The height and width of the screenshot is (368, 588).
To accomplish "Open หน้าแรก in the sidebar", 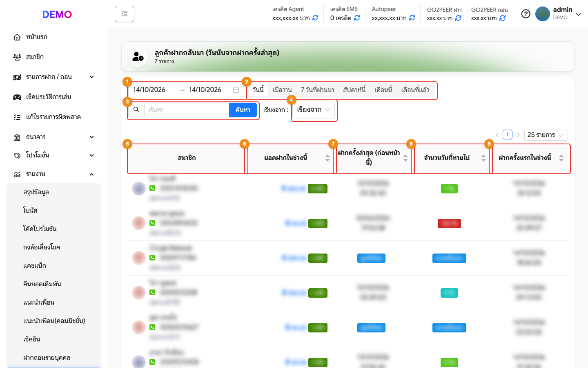I will pos(54,37).
